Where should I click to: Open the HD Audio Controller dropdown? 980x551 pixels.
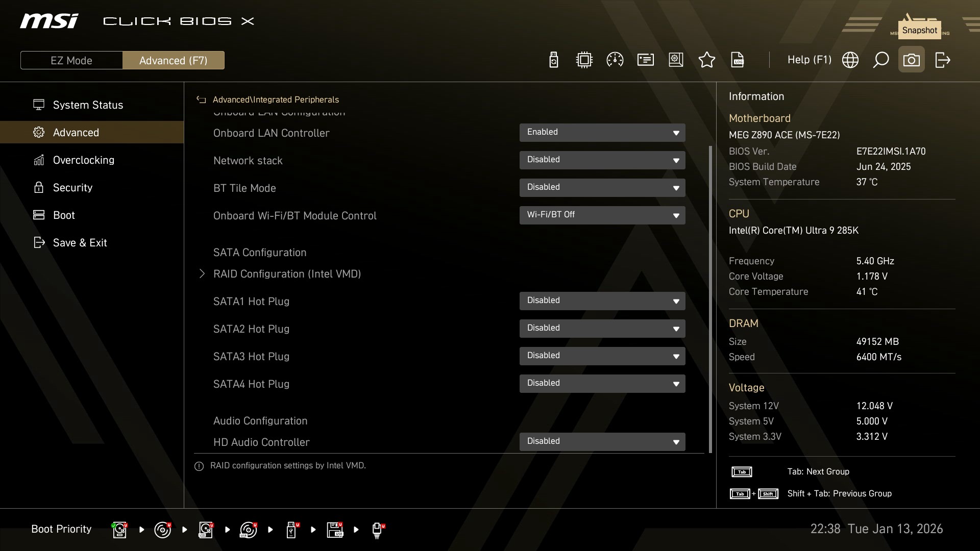click(602, 442)
